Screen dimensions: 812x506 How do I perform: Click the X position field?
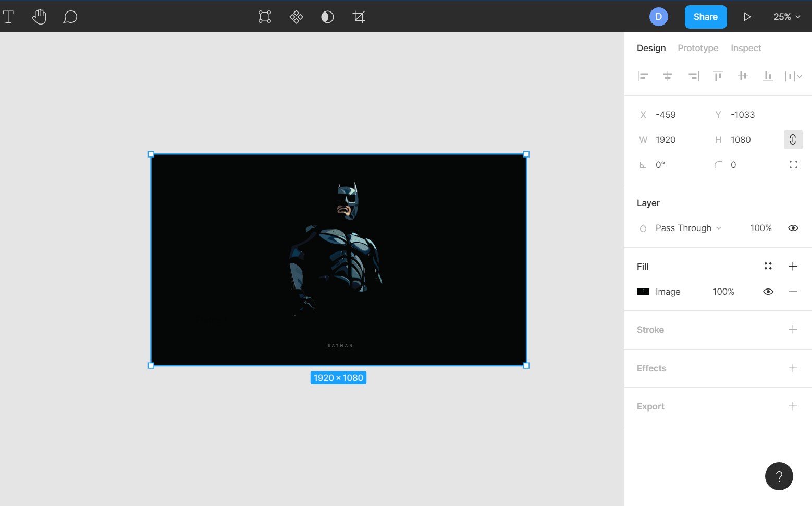tap(672, 115)
